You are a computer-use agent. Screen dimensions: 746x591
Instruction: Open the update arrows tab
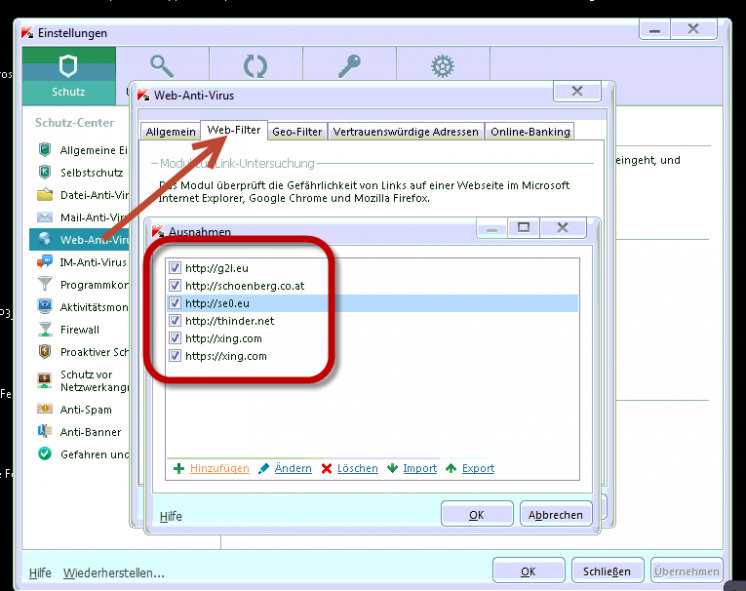(x=255, y=66)
